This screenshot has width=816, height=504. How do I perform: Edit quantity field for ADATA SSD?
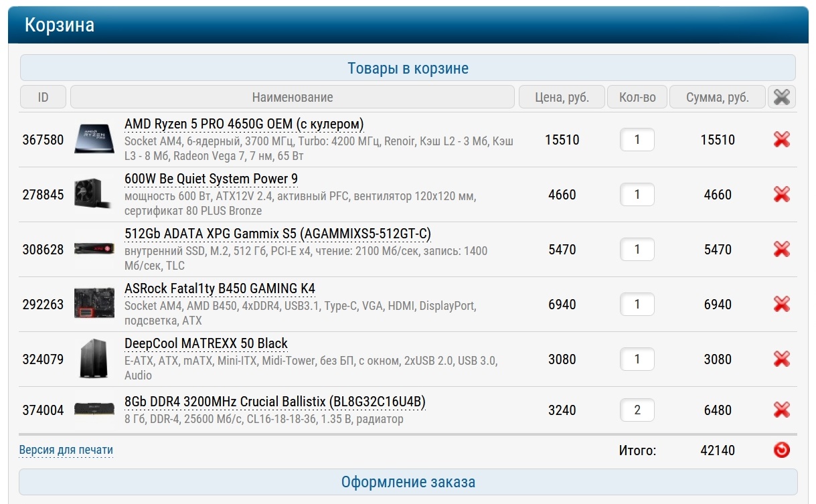[637, 250]
